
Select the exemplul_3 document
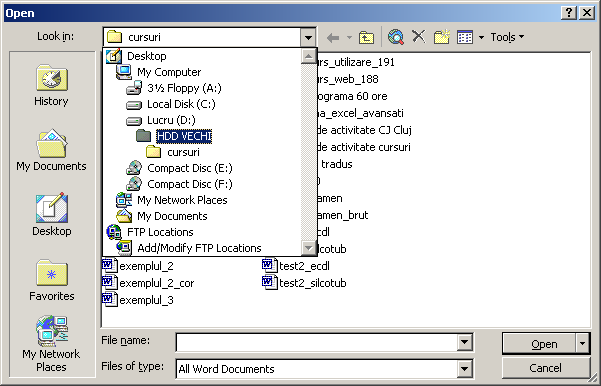coord(138,300)
